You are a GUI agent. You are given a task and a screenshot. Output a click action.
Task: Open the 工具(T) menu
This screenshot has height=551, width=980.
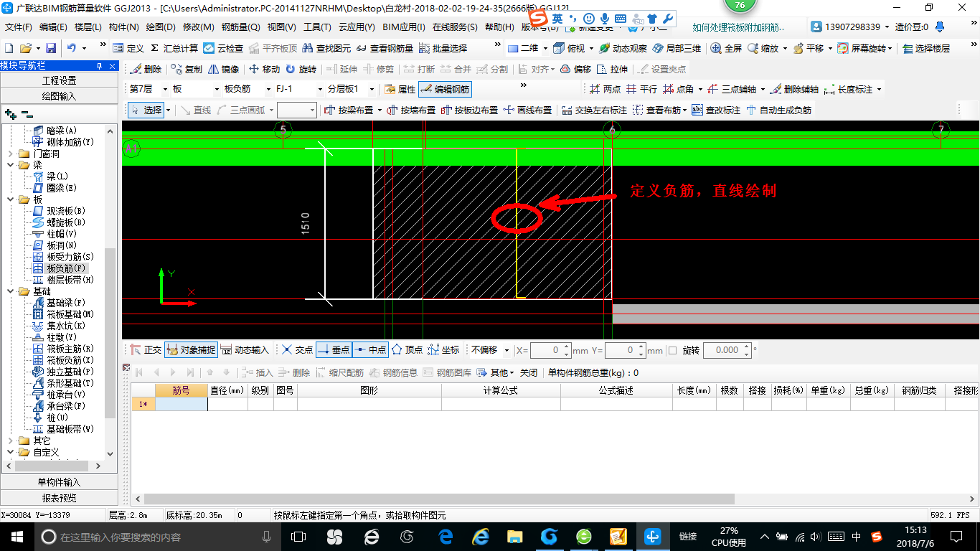point(317,27)
